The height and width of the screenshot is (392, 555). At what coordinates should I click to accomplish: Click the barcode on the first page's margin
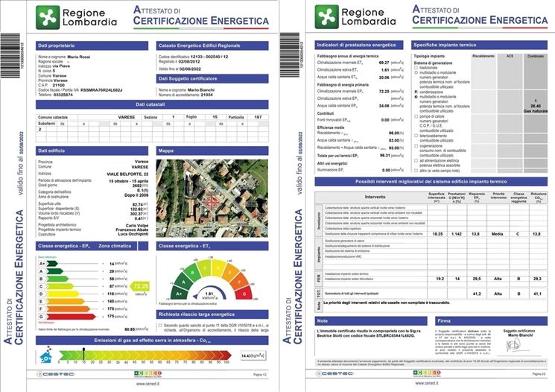10,56
